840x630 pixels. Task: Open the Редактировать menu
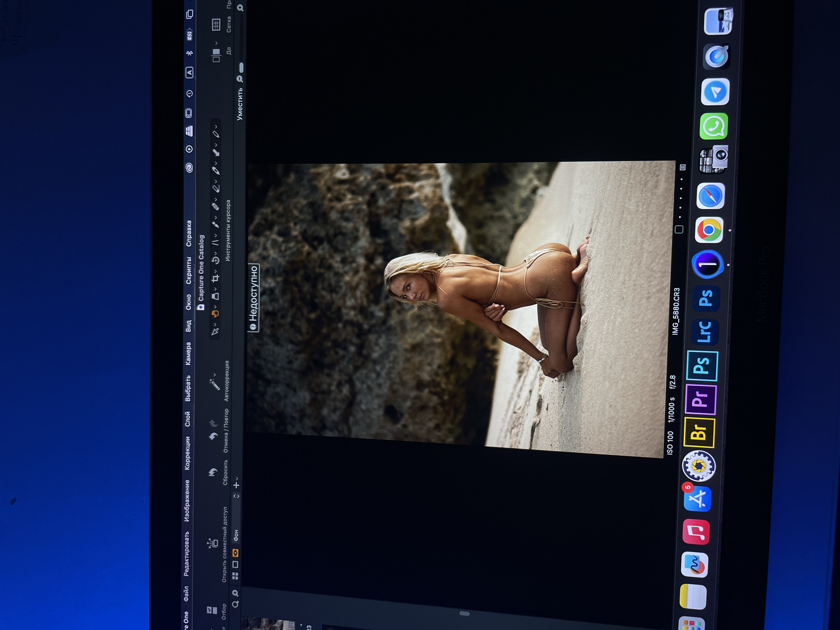186,554
